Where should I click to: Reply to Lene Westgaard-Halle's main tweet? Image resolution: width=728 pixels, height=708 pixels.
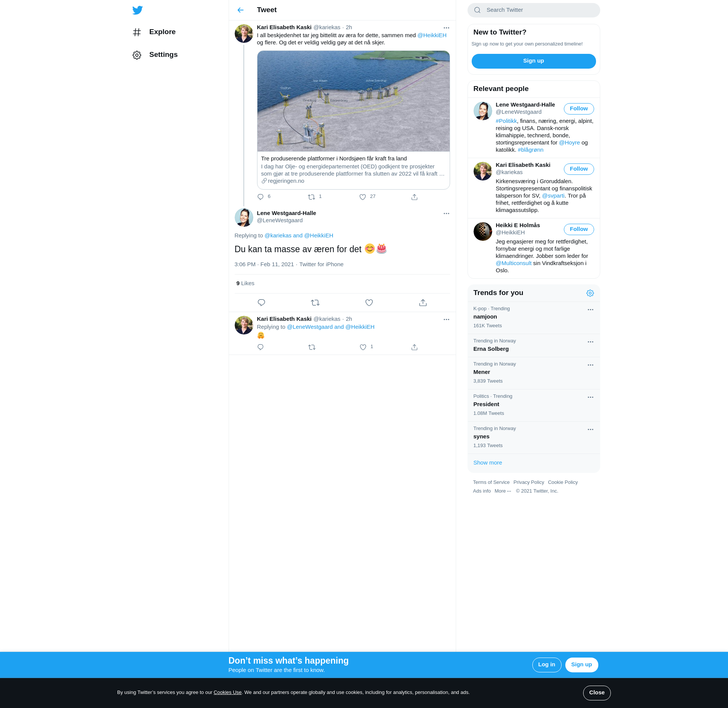(261, 303)
